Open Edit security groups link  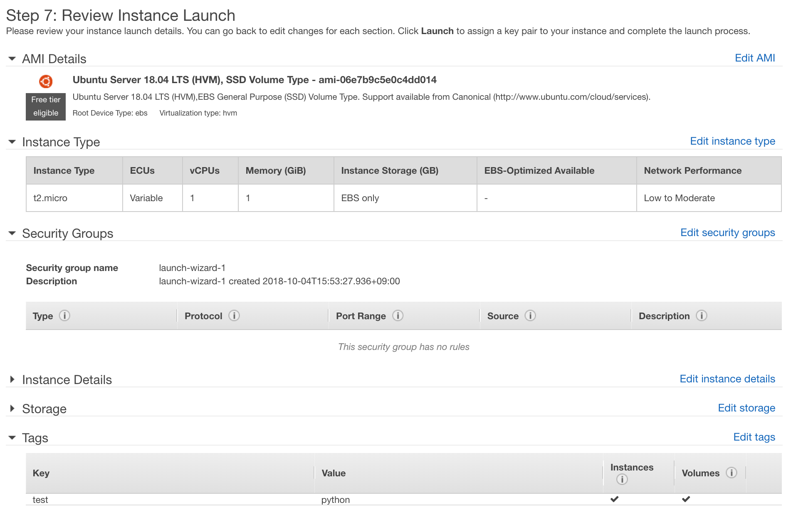pyautogui.click(x=727, y=233)
